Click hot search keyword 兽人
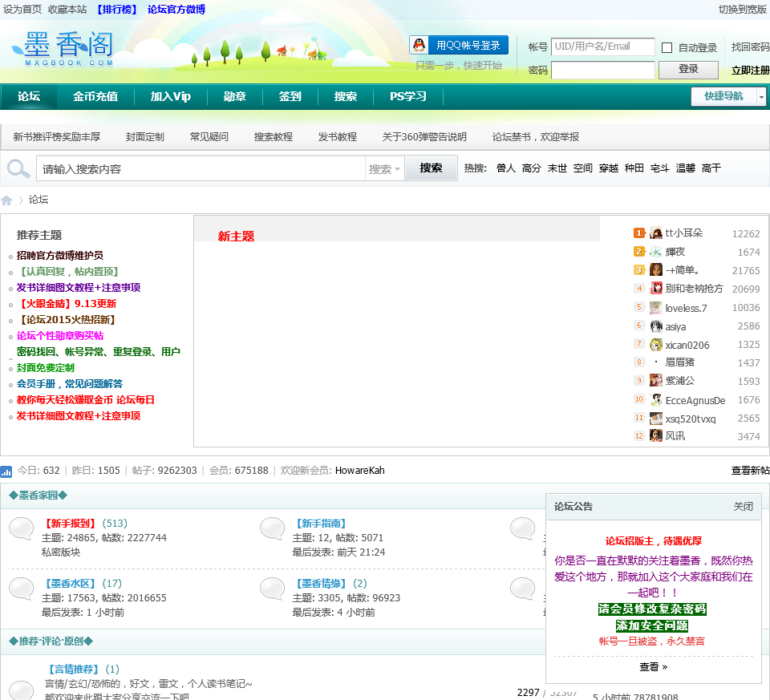770x700 pixels. (506, 168)
